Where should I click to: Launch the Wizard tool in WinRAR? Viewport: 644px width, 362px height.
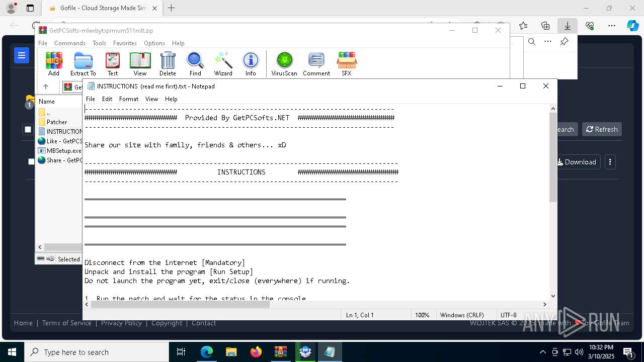coord(223,64)
